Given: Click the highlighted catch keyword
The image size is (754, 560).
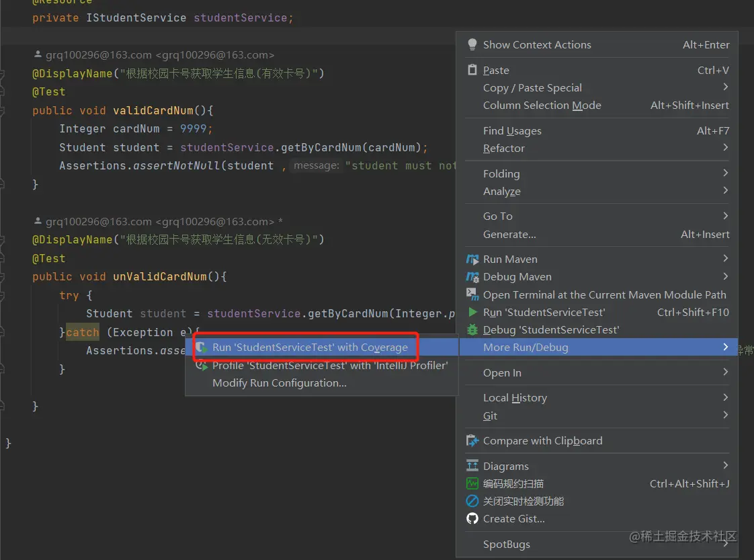Looking at the screenshot, I should 82,332.
